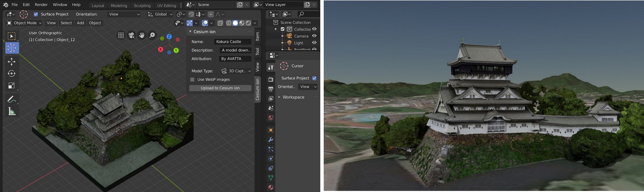
Task: Hide the Camera via eye icon
Action: [314, 36]
